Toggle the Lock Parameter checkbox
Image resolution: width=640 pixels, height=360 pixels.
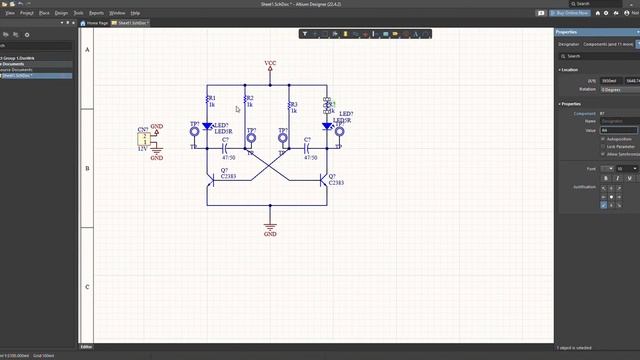click(603, 147)
